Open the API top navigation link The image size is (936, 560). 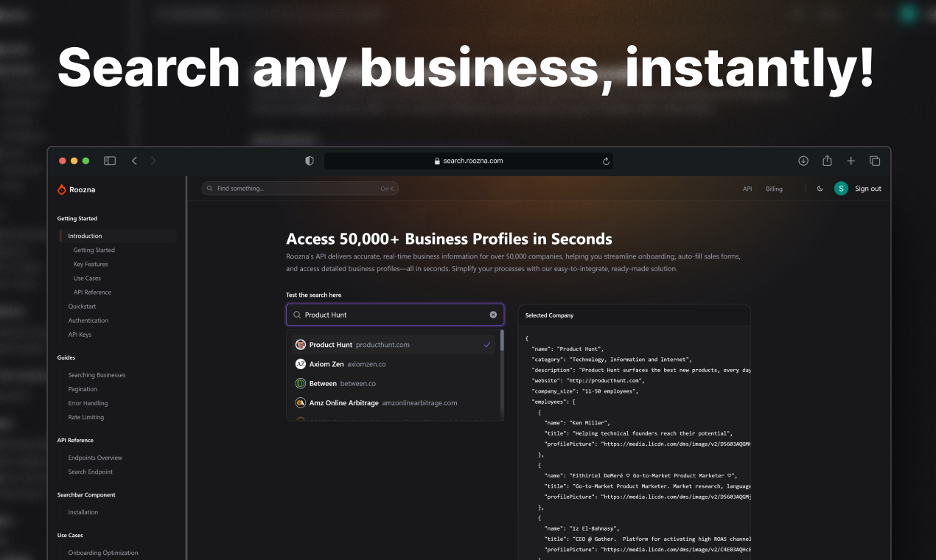[x=747, y=189]
